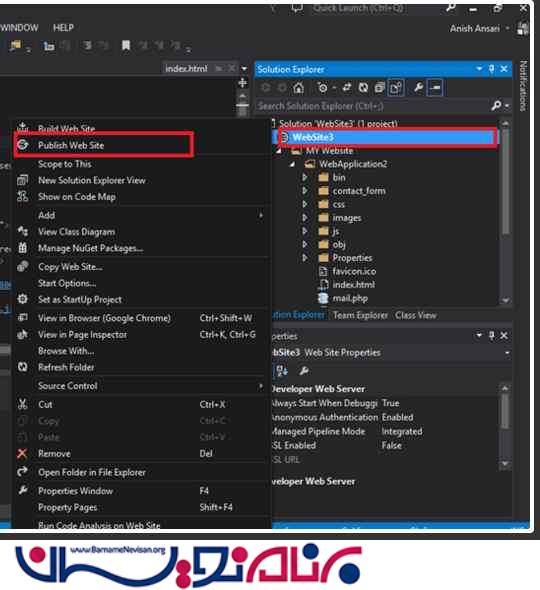Choose Manage NuGet Packages
540x590 pixels.
click(90, 248)
